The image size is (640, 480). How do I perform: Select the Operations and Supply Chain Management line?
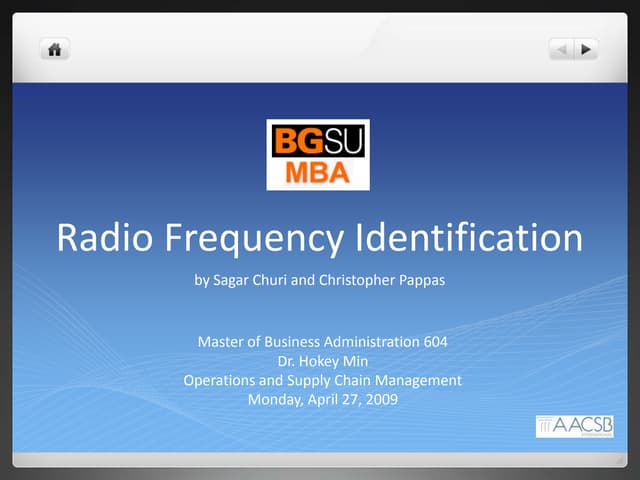pyautogui.click(x=322, y=380)
